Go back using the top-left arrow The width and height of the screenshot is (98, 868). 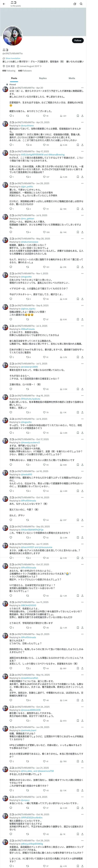click(x=4, y=4)
